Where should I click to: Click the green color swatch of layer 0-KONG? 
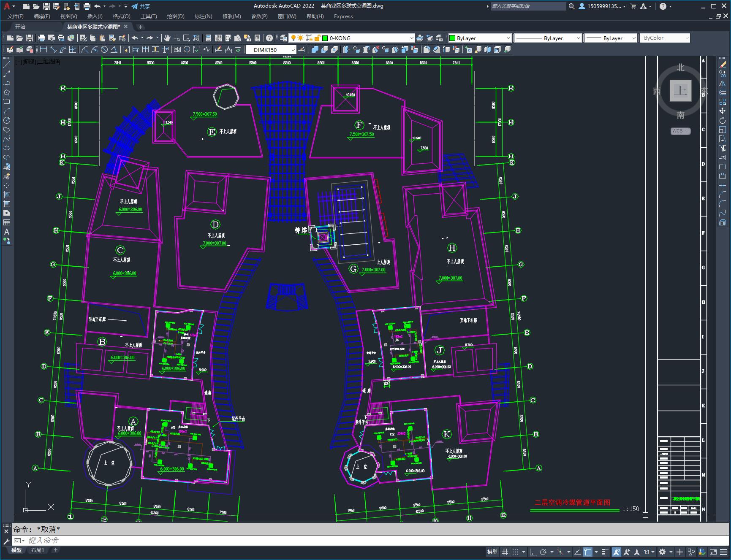(x=325, y=38)
